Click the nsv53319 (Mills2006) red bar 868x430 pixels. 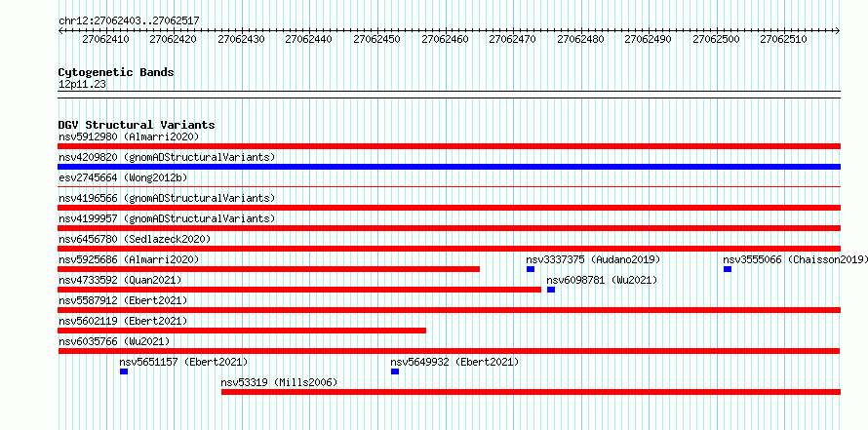[x=531, y=392]
